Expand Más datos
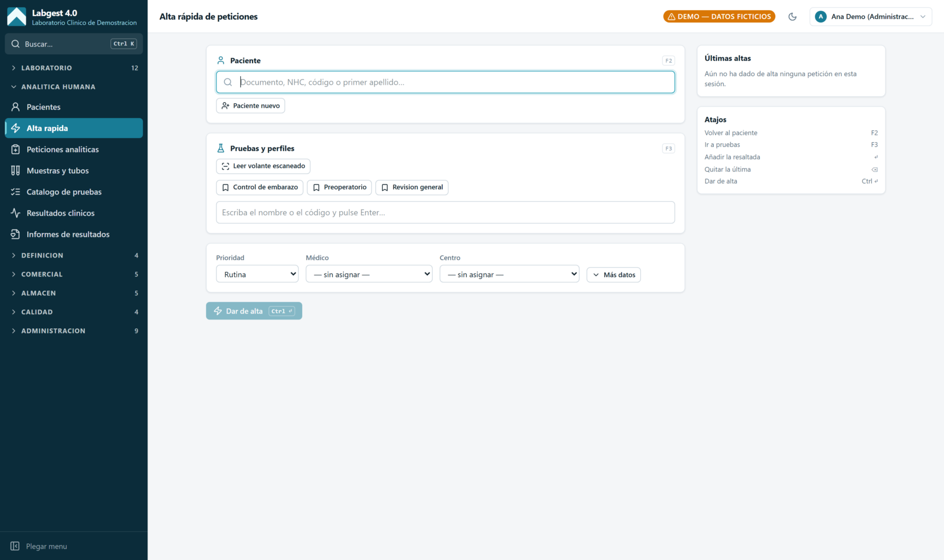The image size is (944, 560). (x=614, y=275)
